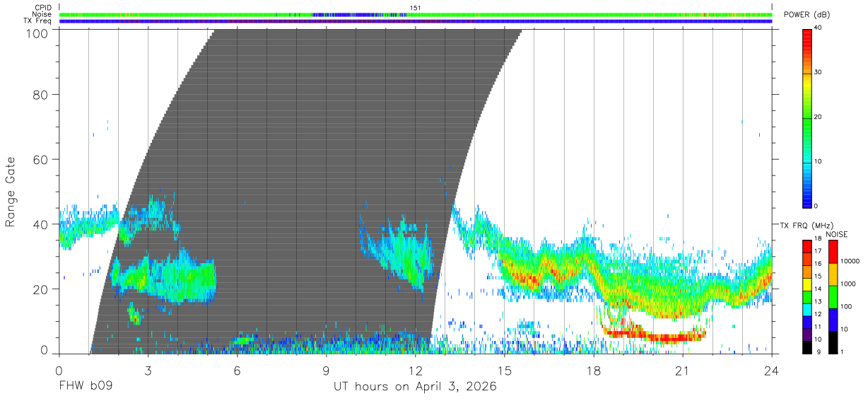Click the power colorbar label '40'
The image size is (868, 401).
coord(819,28)
